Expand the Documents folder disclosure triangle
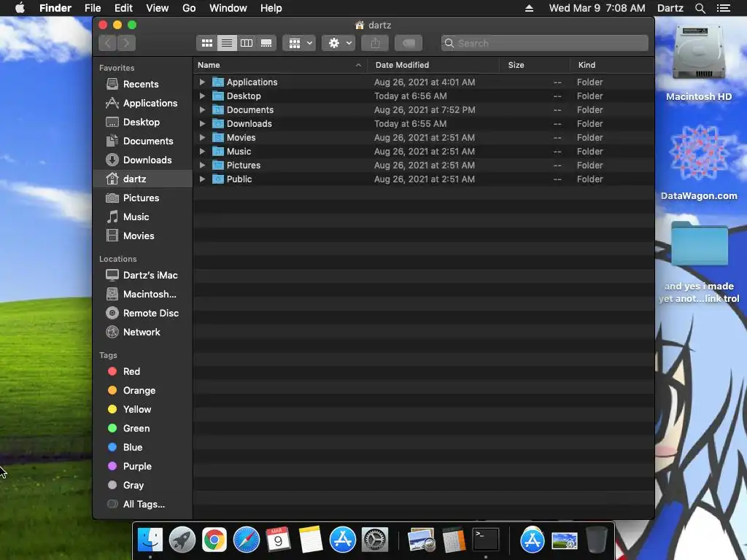747x560 pixels. (x=202, y=109)
